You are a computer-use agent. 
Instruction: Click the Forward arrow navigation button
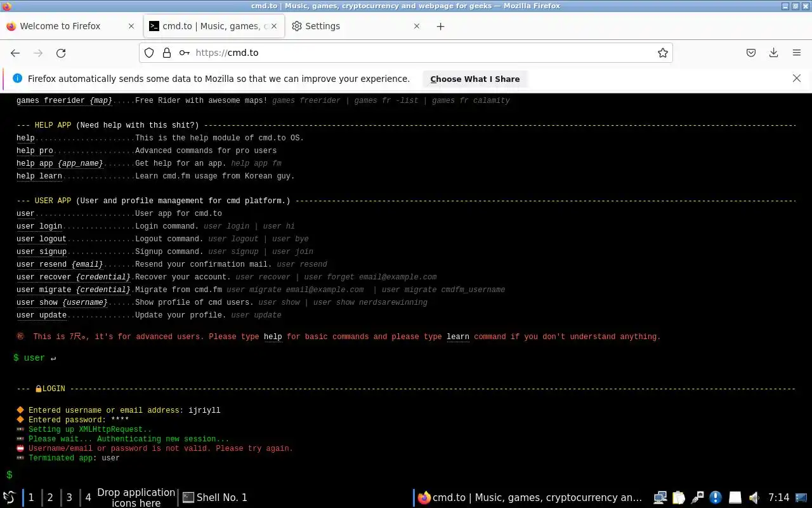point(38,53)
